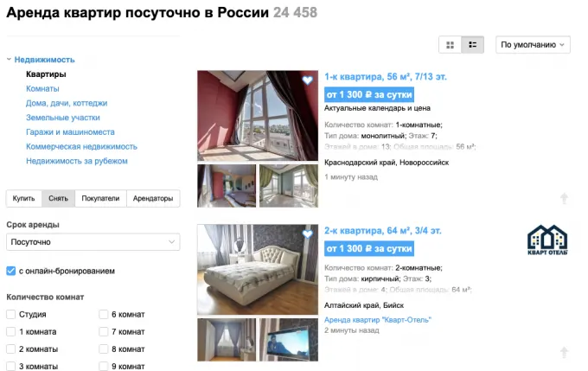Open the main red room photo thumbnail

tap(258, 116)
